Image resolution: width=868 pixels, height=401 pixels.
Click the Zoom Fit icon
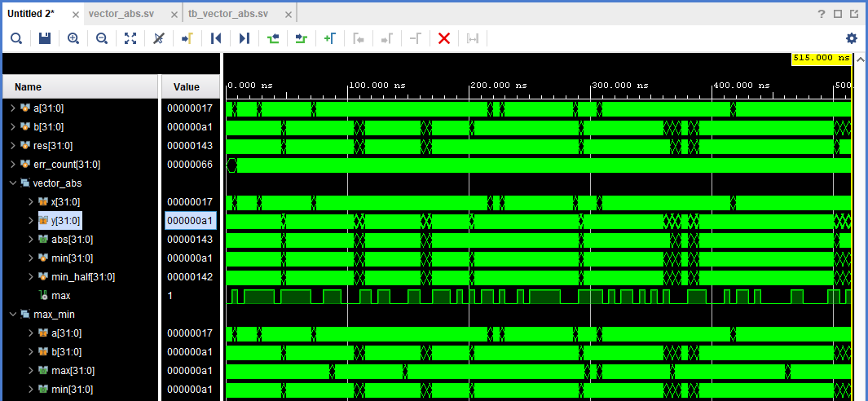[130, 38]
